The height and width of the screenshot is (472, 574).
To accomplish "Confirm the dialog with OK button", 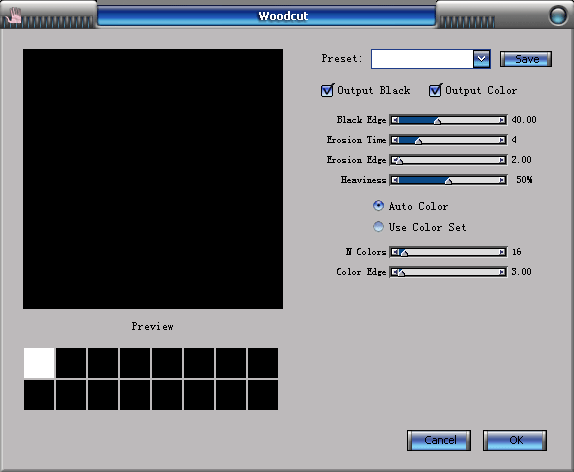I will pyautogui.click(x=515, y=440).
